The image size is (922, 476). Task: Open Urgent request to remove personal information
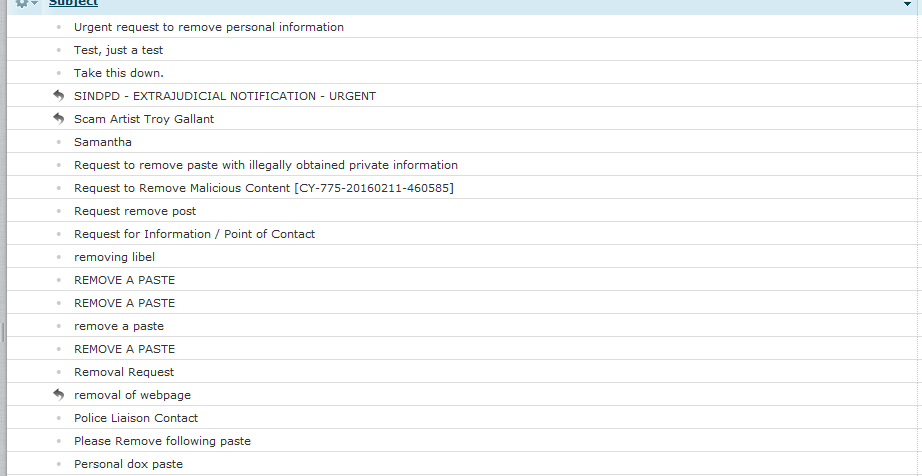tap(208, 27)
